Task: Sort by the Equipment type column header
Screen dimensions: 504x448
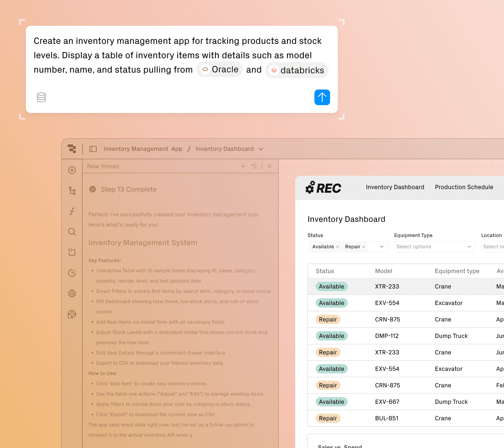Action: pos(457,271)
